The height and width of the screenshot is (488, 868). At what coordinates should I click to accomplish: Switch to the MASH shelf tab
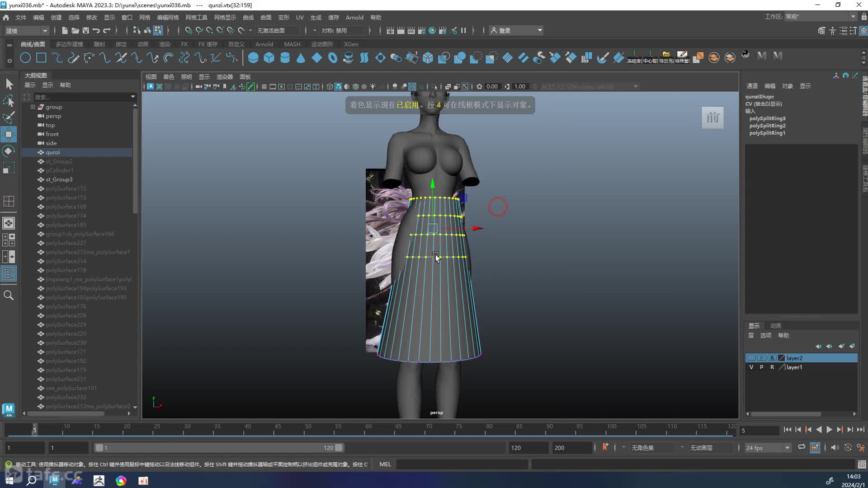pos(292,44)
